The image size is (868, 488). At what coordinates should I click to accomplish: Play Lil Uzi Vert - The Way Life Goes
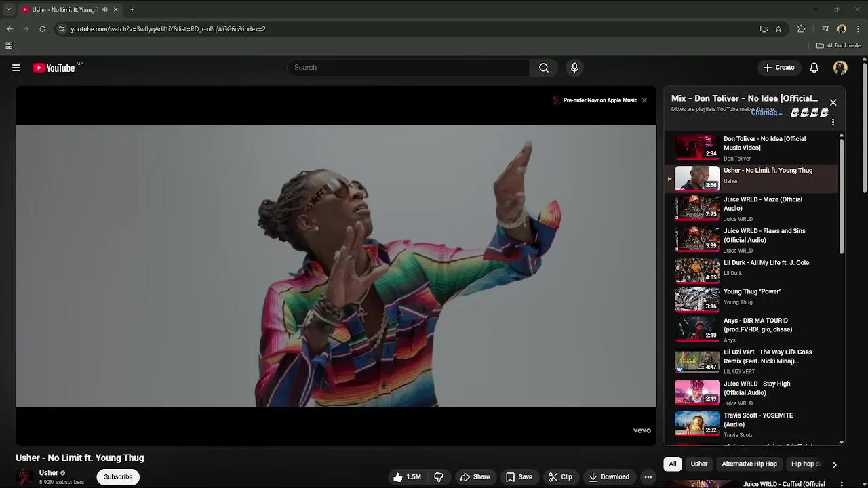pyautogui.click(x=753, y=361)
